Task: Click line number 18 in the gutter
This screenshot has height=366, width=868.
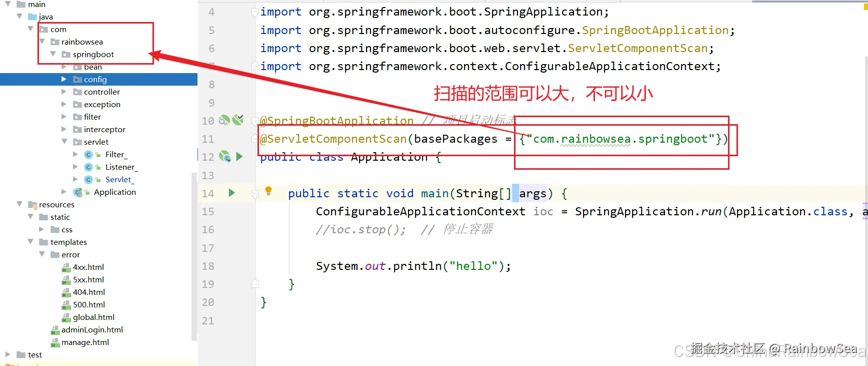Action: tap(208, 266)
